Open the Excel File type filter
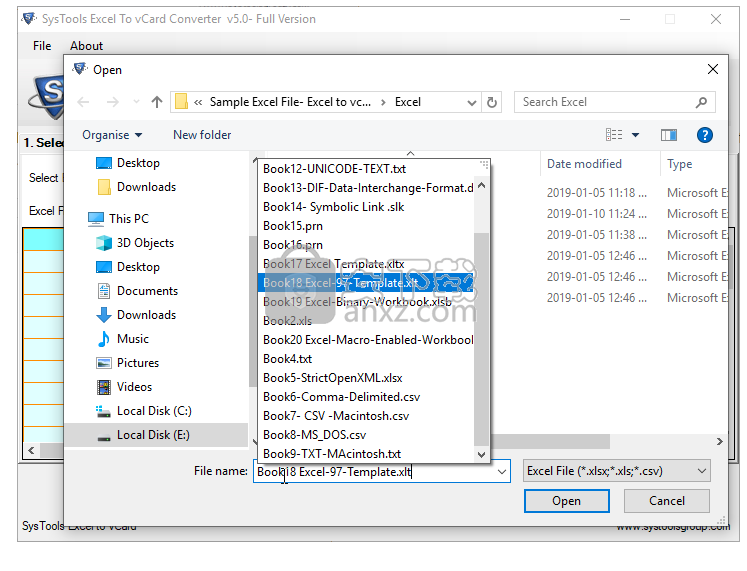Screen dimensions: 747x571 pyautogui.click(x=616, y=471)
